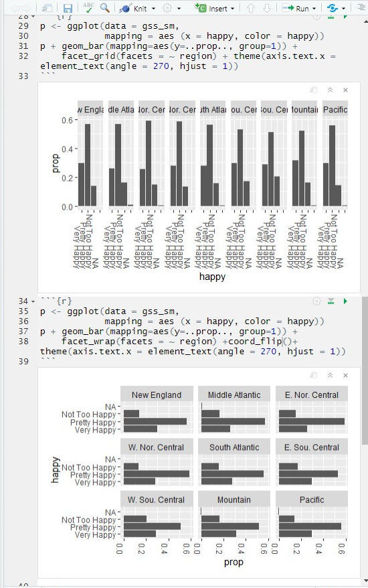Click the 'happy' x-axis title of first plot
Image resolution: width=368 pixels, height=588 pixels.
pyautogui.click(x=212, y=277)
